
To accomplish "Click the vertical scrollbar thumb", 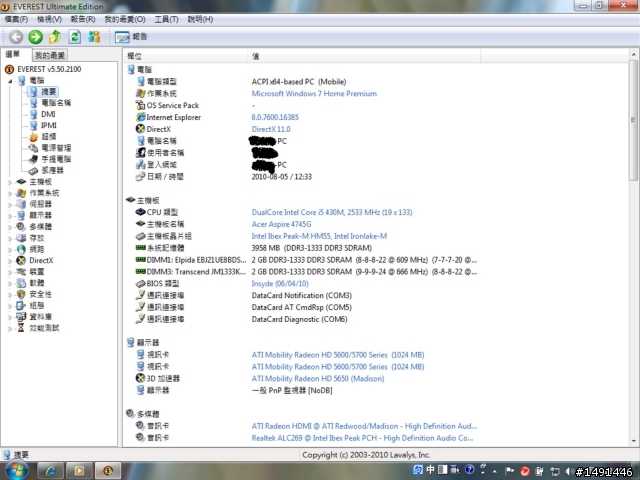I will pos(633,120).
